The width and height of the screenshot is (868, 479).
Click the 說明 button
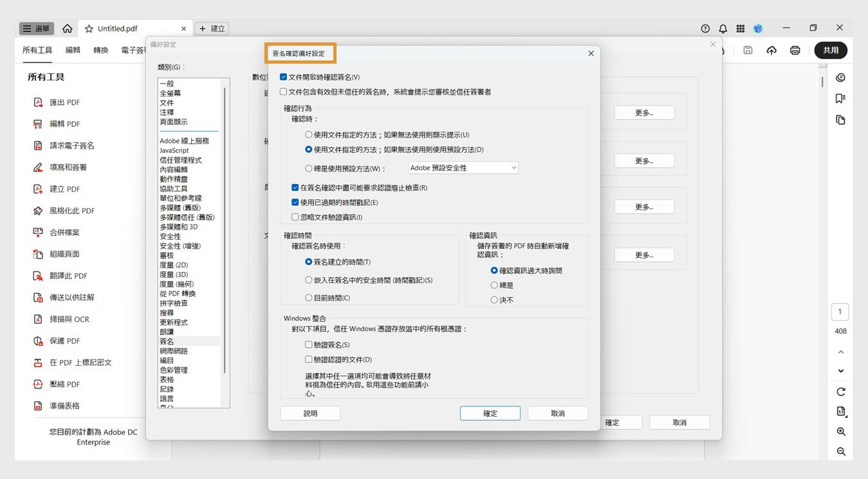tap(310, 413)
